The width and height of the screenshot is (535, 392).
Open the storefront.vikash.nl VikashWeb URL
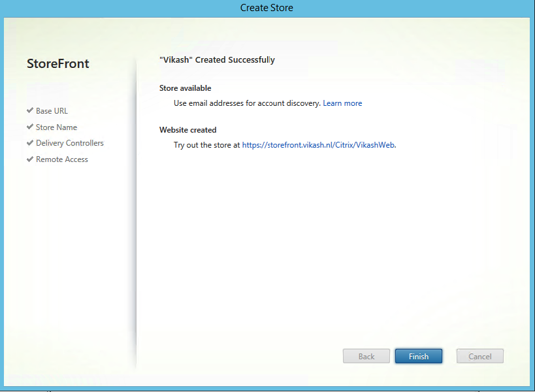click(x=319, y=145)
